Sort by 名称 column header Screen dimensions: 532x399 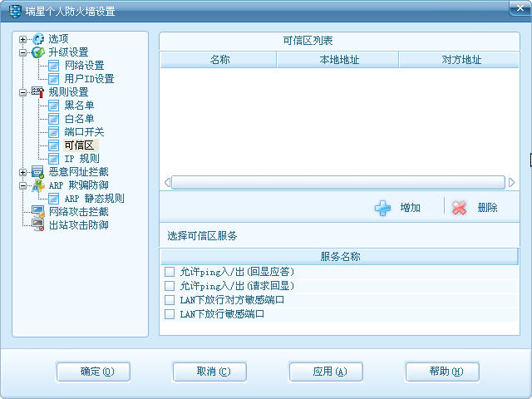(x=219, y=60)
